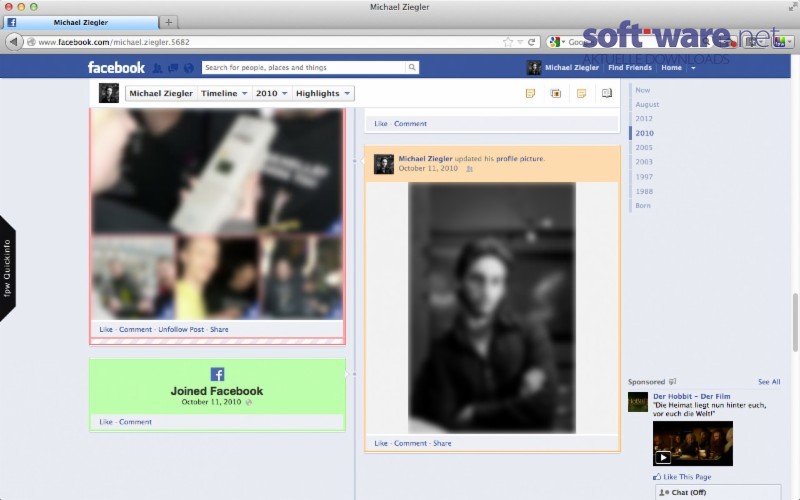The width and height of the screenshot is (800, 500).
Task: Play the Der Hobbit video button
Action: (663, 457)
